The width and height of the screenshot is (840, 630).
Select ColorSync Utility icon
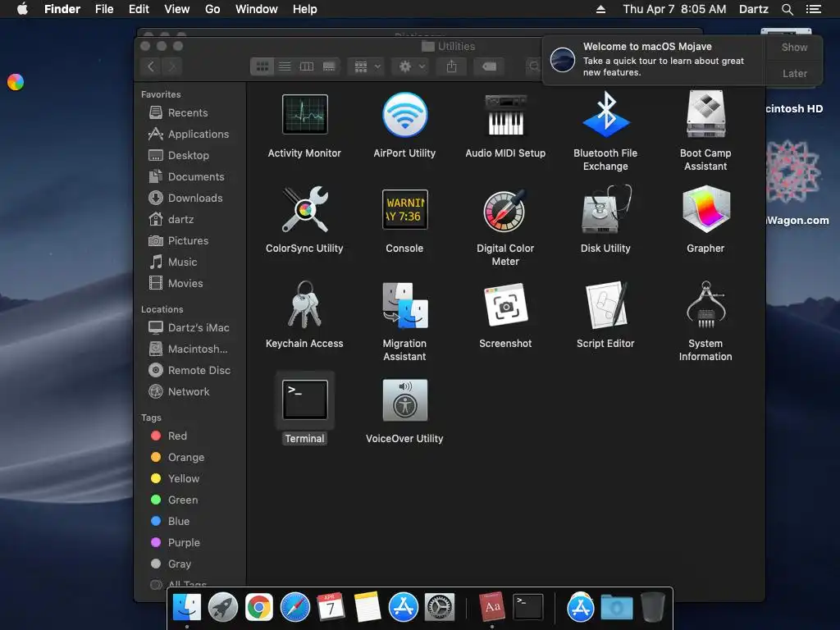pos(305,209)
